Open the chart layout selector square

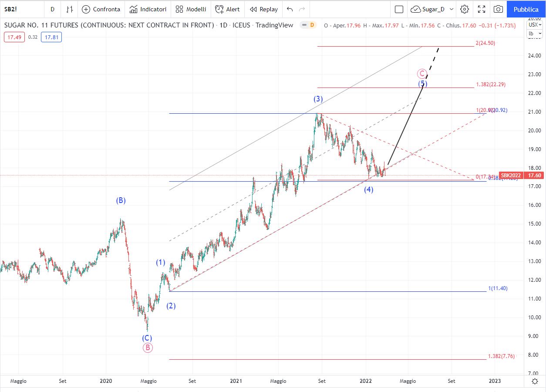point(399,9)
